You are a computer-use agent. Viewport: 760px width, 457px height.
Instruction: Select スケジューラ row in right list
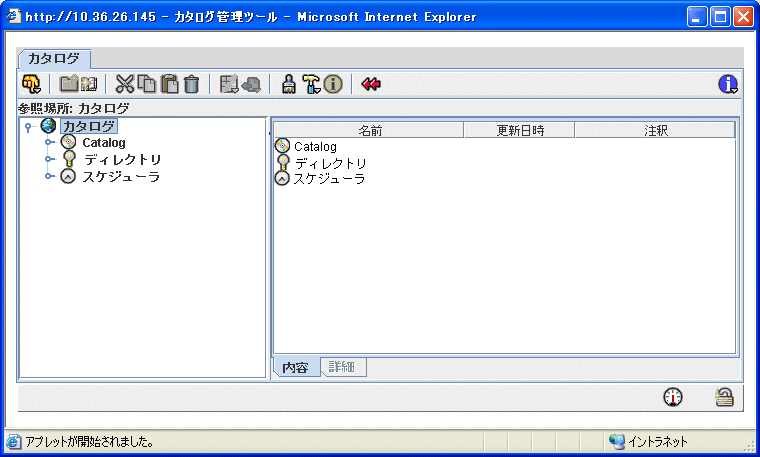pyautogui.click(x=329, y=179)
